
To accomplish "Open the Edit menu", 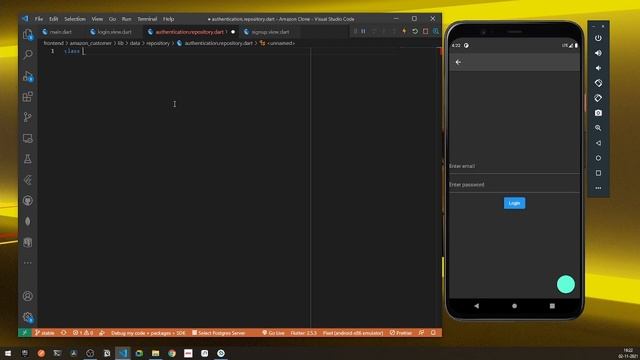I will [53, 19].
